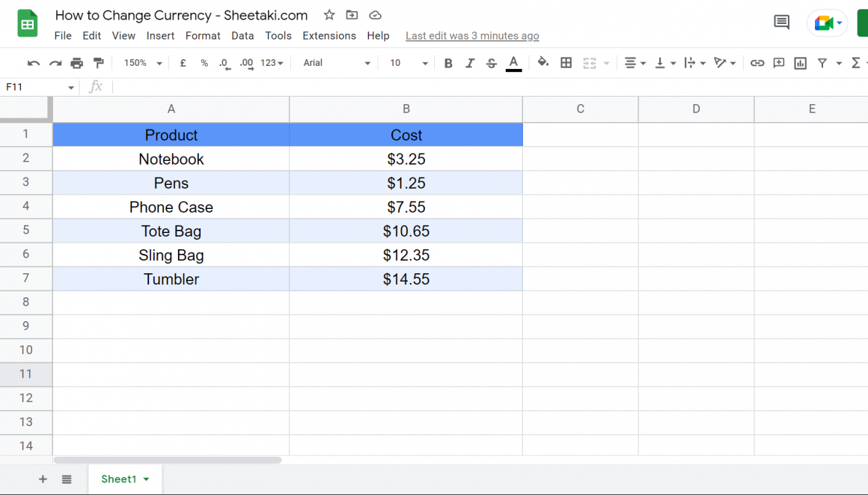Increase decimal places
Screen dimensions: 868x495
tap(245, 63)
